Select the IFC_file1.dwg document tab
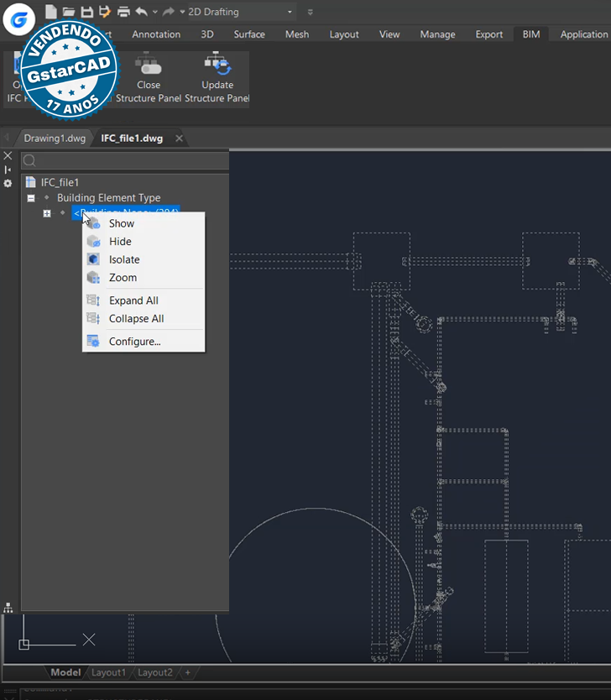The width and height of the screenshot is (611, 700). pyautogui.click(x=132, y=138)
